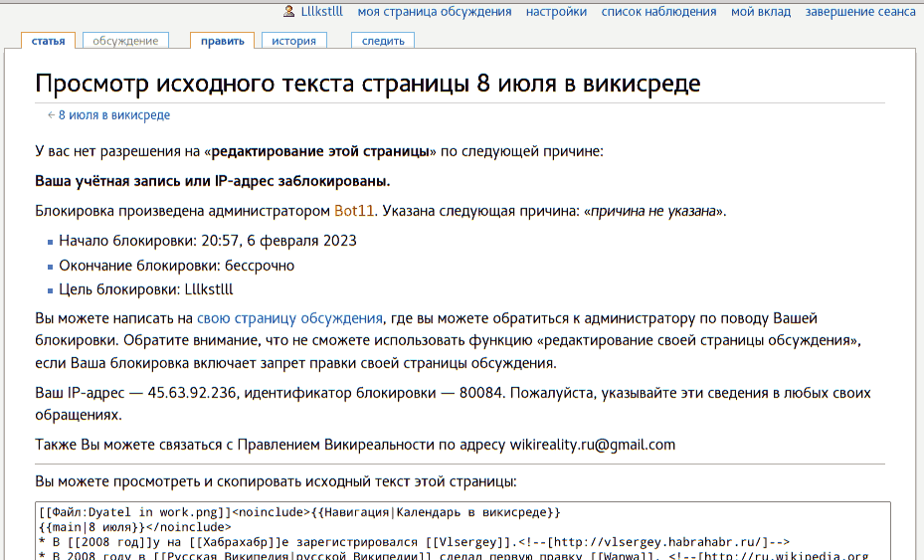Click the user avatar icon beside Lllkstlll
This screenshot has width=924, height=560.
pyautogui.click(x=288, y=12)
